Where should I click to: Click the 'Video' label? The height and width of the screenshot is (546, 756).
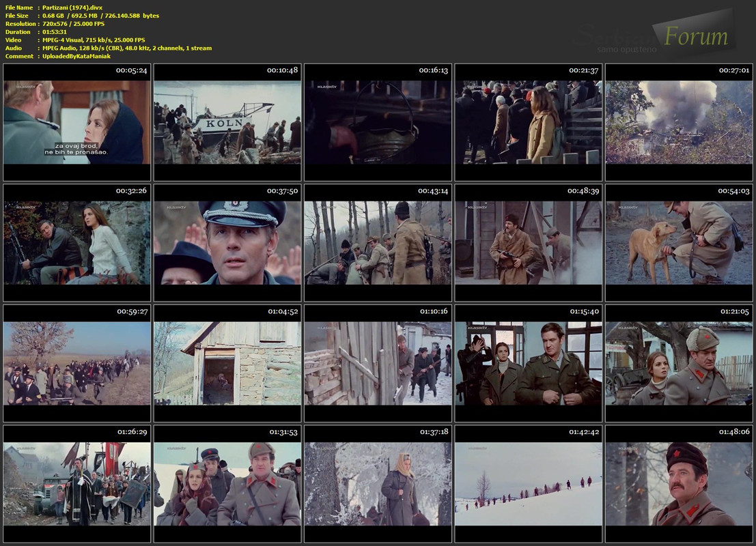(x=14, y=40)
